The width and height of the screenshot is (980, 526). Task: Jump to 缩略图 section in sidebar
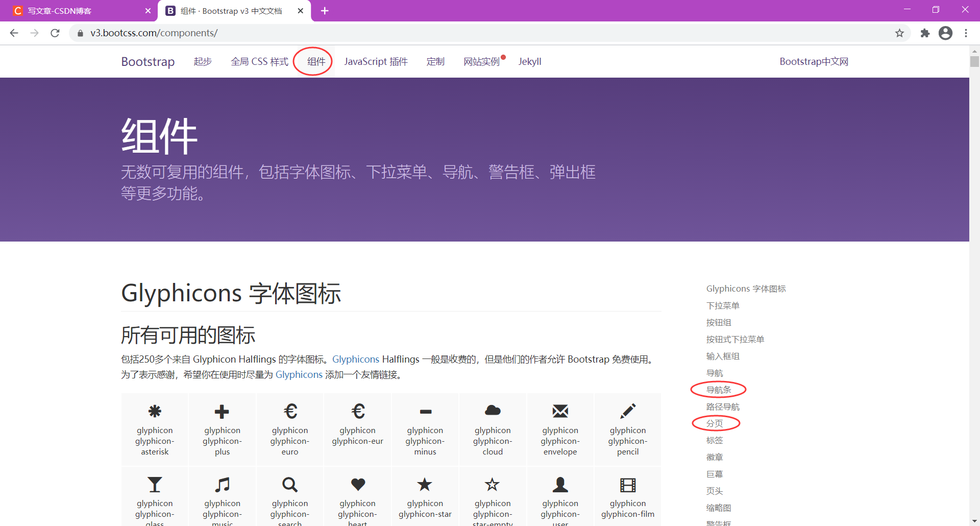click(719, 508)
